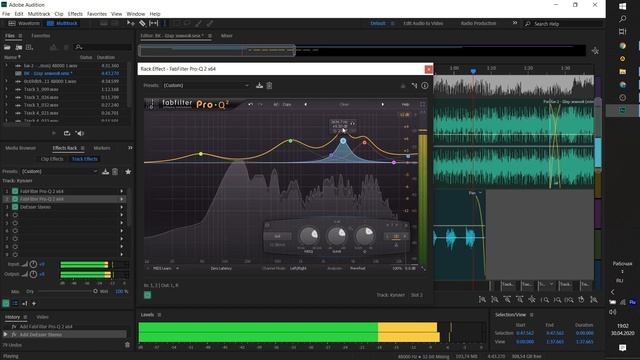640x360 pixels.
Task: Open MIDI Learn dropdown in Pro-Q 2
Action: click(x=165, y=269)
